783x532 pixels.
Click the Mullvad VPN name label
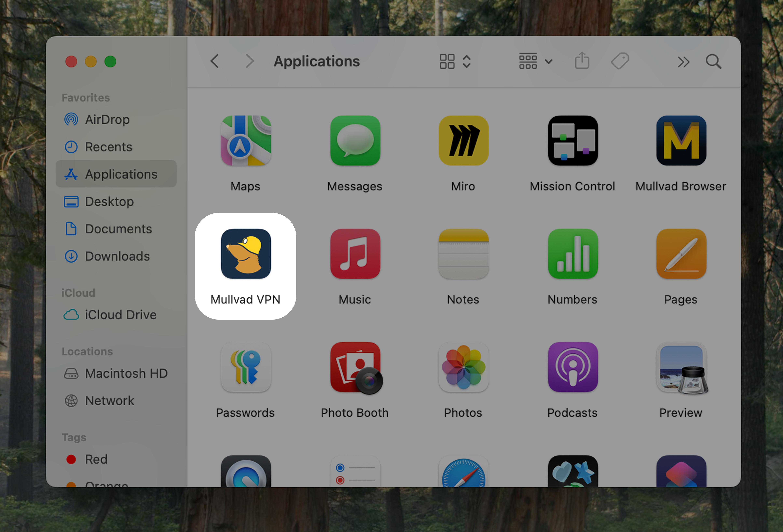(245, 300)
